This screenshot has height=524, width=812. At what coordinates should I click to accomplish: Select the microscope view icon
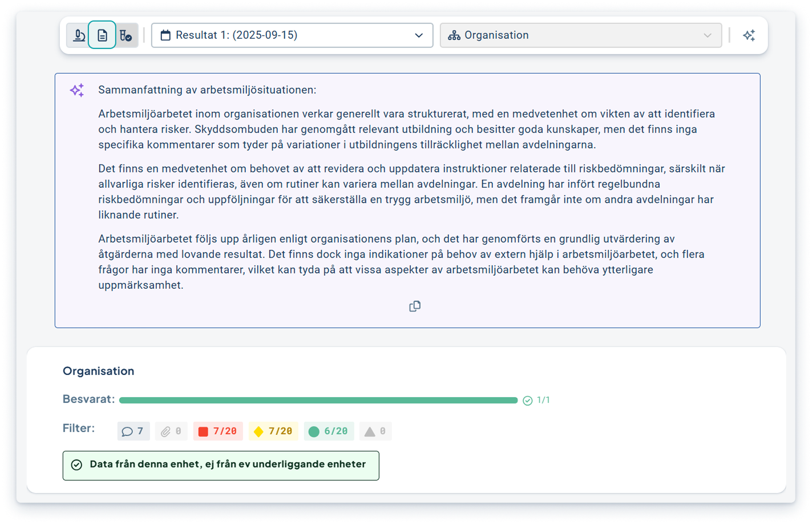point(79,35)
